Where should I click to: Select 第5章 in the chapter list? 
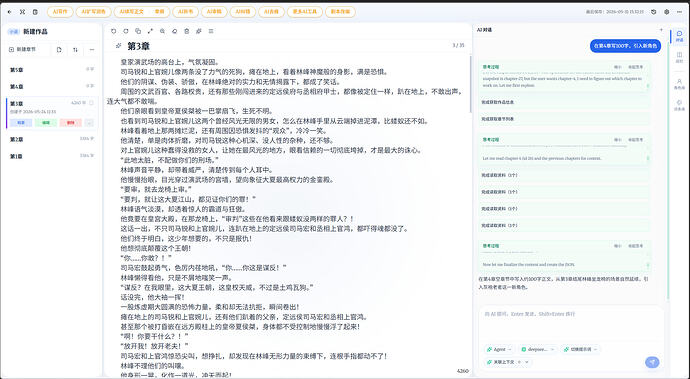tap(52, 70)
